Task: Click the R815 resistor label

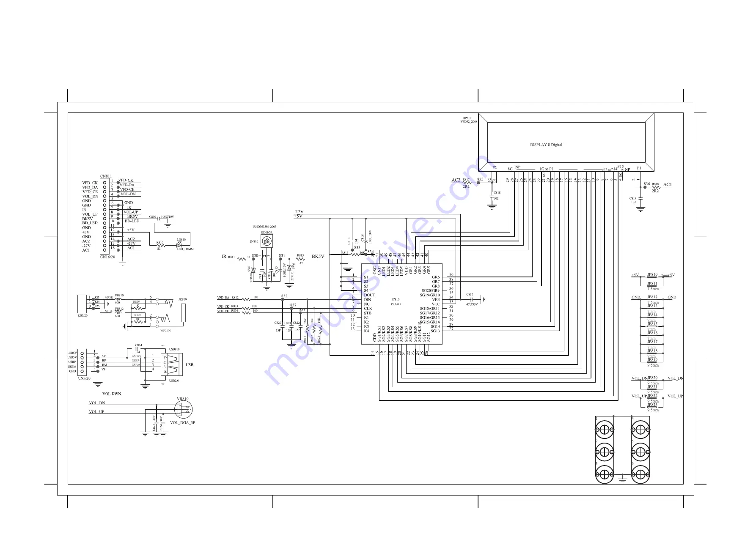Action: [x=300, y=255]
